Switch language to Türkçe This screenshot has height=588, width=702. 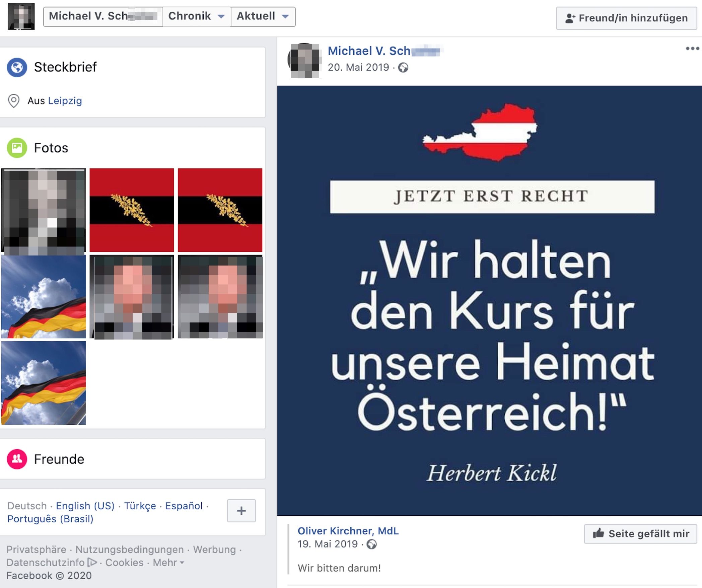click(140, 506)
